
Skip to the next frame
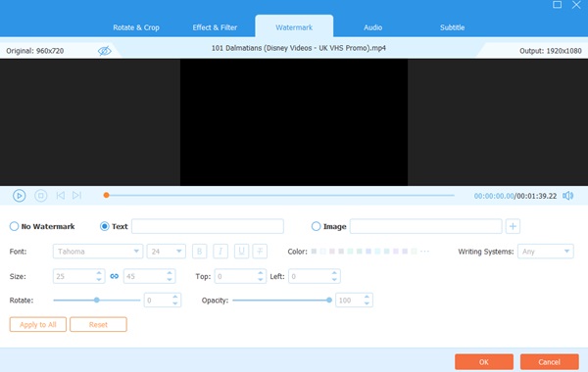76,196
